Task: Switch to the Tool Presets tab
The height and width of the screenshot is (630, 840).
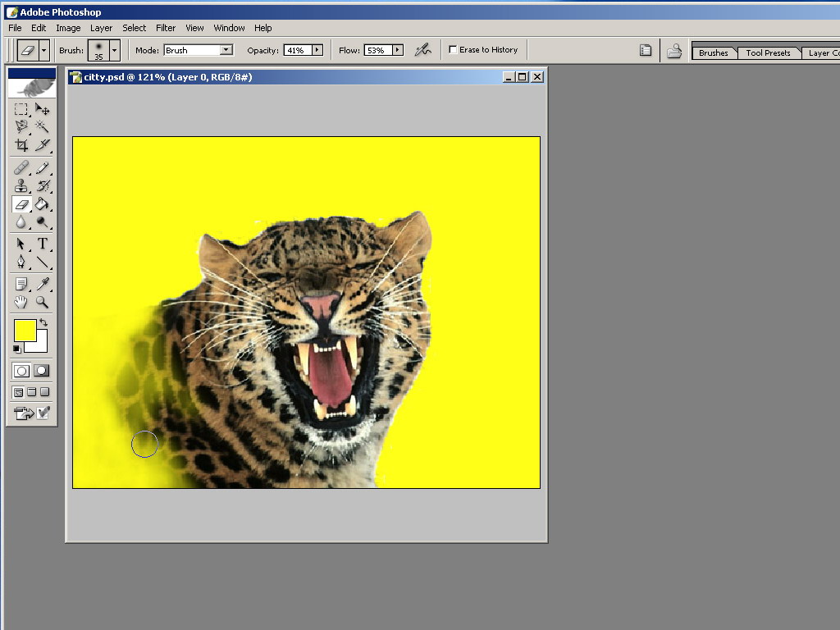Action: (x=768, y=53)
